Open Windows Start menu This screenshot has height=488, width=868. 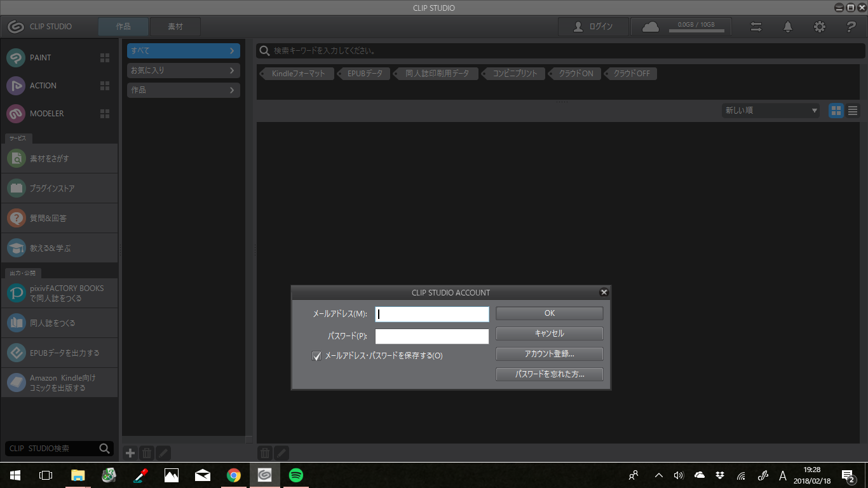pos(15,475)
